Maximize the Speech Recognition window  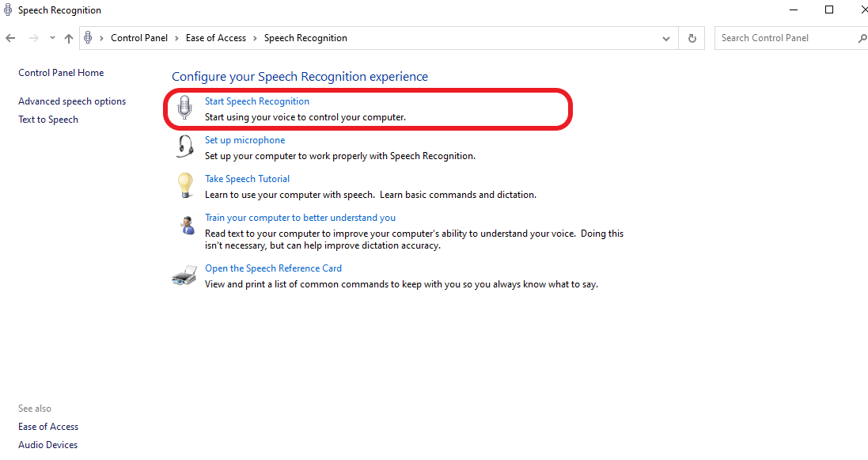click(829, 10)
